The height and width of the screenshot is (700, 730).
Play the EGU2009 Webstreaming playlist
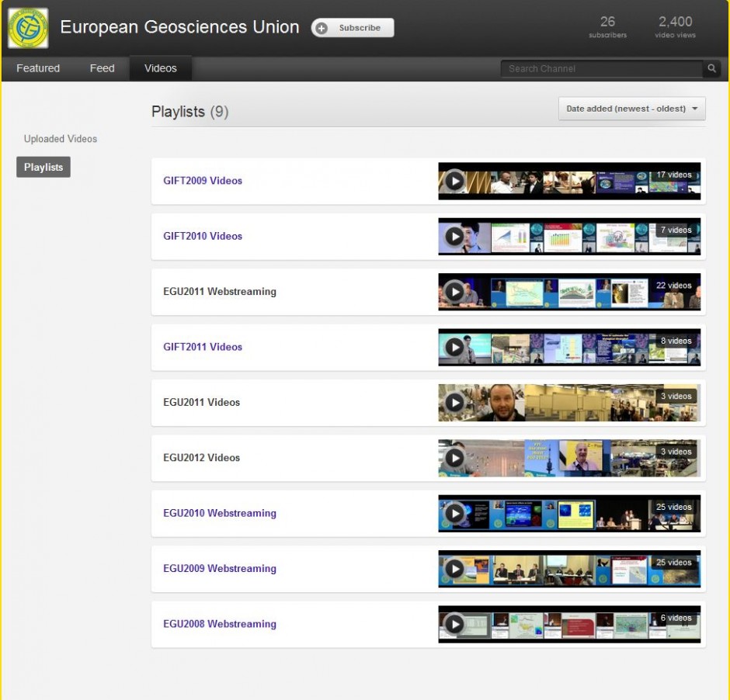[454, 568]
